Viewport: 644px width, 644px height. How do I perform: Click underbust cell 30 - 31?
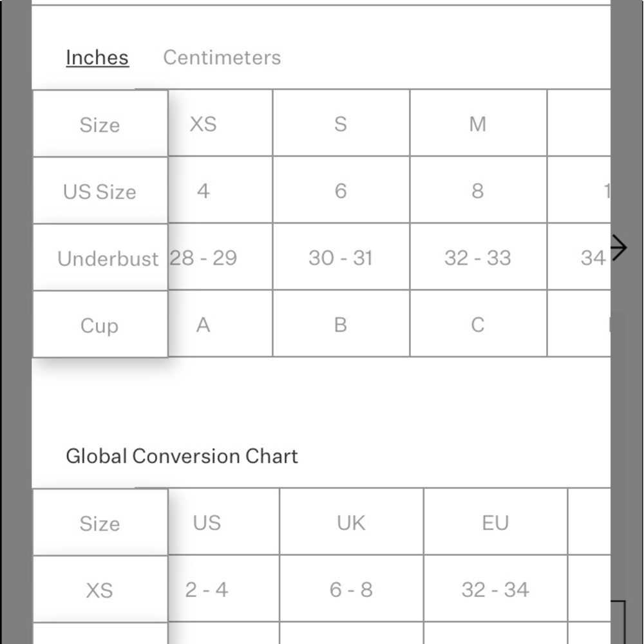click(x=341, y=257)
